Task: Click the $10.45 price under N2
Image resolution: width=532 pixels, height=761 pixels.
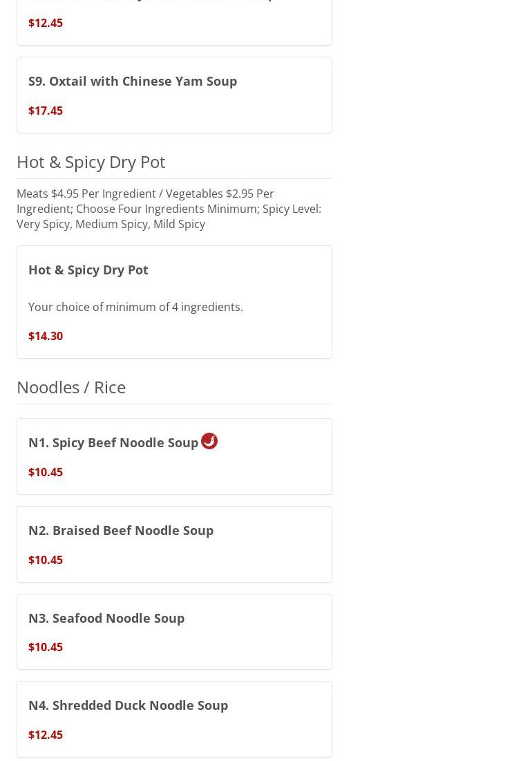Action: 46,560
